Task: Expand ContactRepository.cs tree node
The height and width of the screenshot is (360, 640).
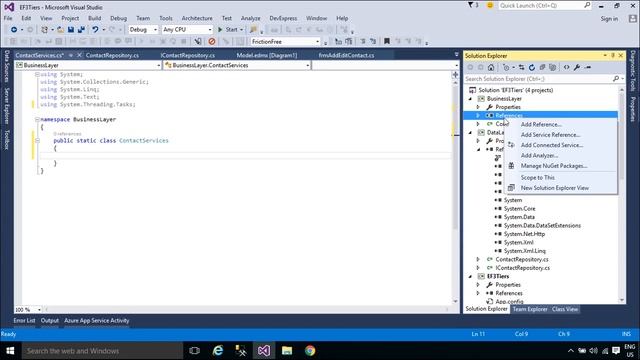Action: [478, 259]
